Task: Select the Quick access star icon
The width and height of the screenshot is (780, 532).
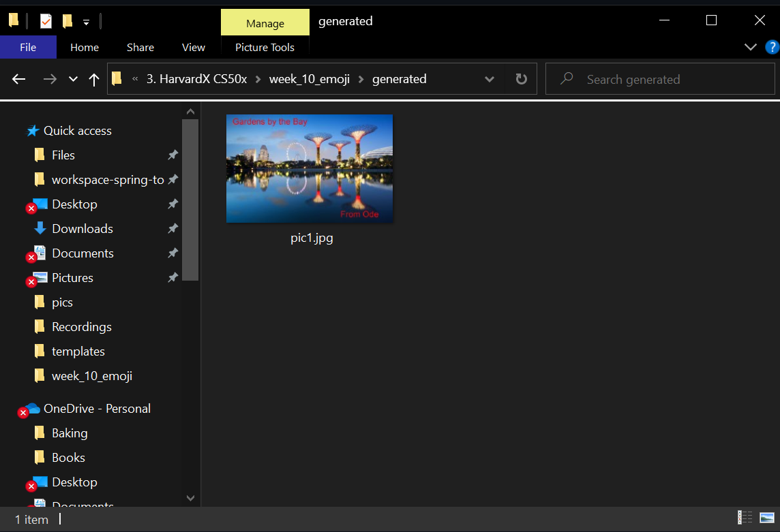Action: (32, 130)
